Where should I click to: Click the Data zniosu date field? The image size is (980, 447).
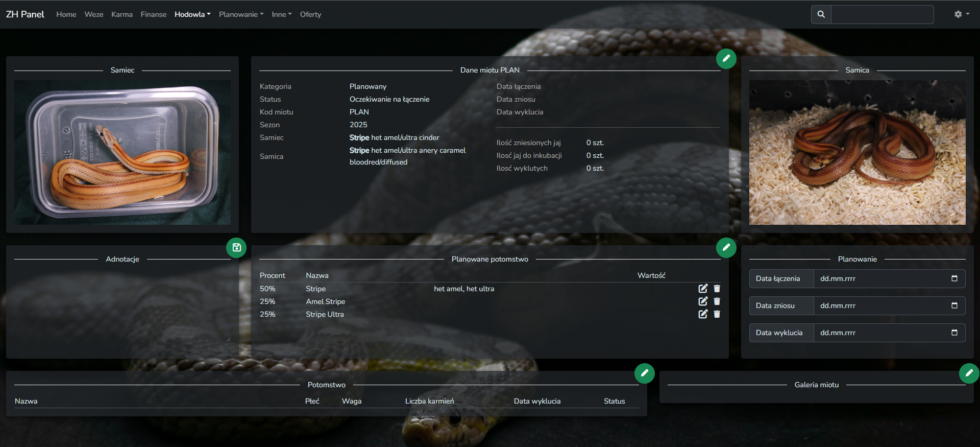(889, 305)
